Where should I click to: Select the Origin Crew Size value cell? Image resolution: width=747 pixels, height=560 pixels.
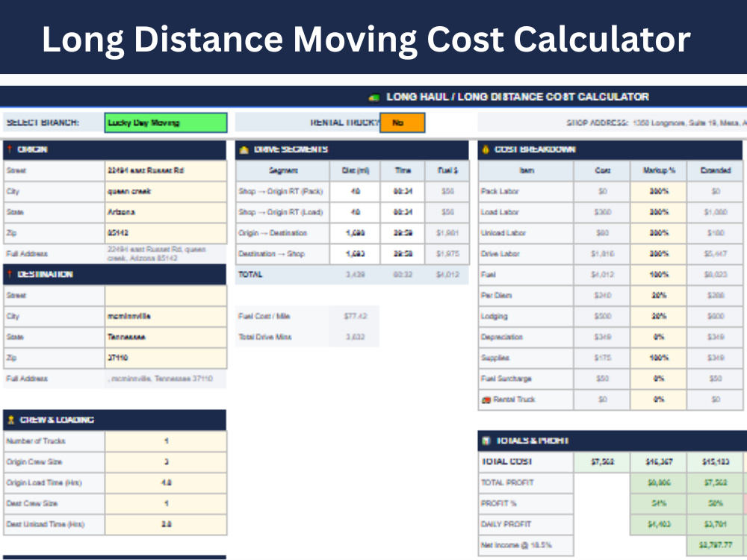pos(166,462)
